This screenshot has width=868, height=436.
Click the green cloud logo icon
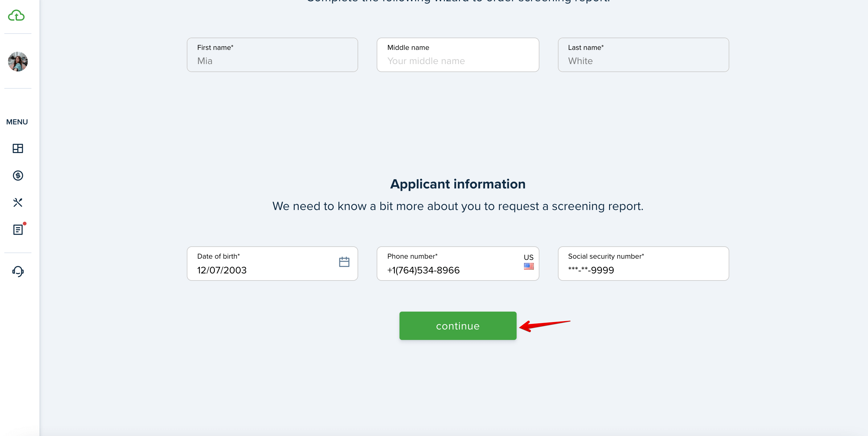point(16,15)
